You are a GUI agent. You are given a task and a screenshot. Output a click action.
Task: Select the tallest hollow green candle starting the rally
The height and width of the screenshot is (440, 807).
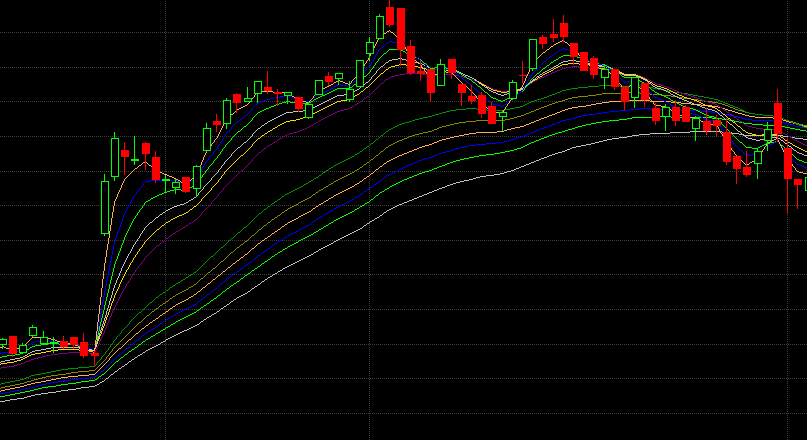click(105, 206)
